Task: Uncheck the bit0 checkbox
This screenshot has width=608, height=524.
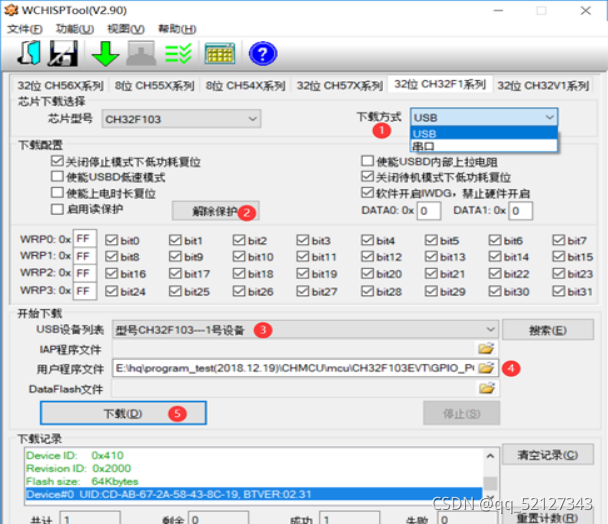Action: point(111,240)
